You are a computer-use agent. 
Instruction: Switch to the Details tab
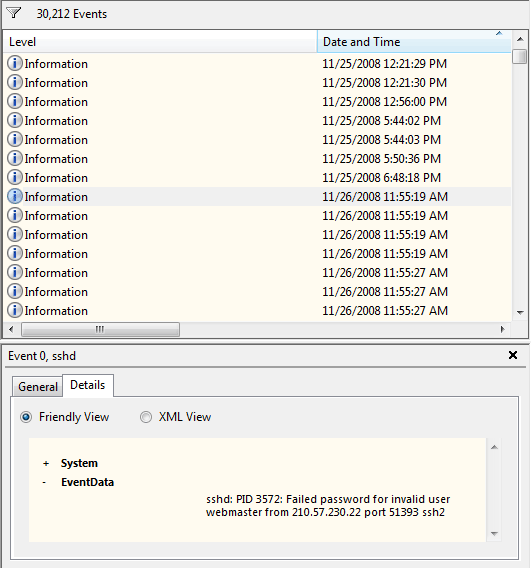click(x=88, y=385)
